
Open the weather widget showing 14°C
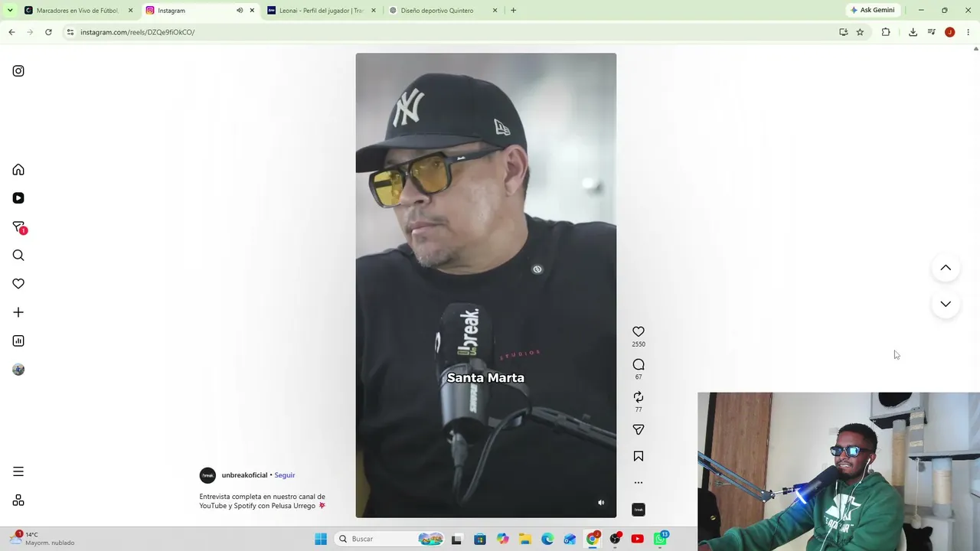(x=43, y=539)
